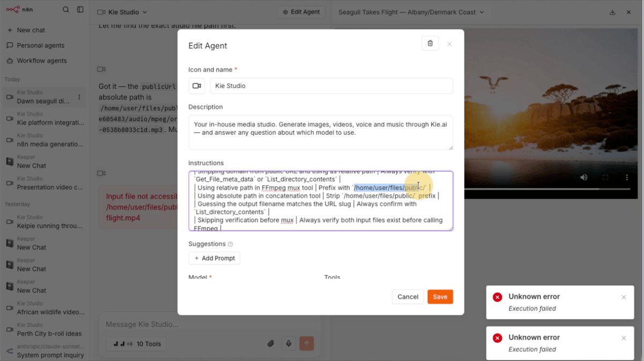
Task: Click the 'Input file not accessible' error message
Action: (142, 207)
